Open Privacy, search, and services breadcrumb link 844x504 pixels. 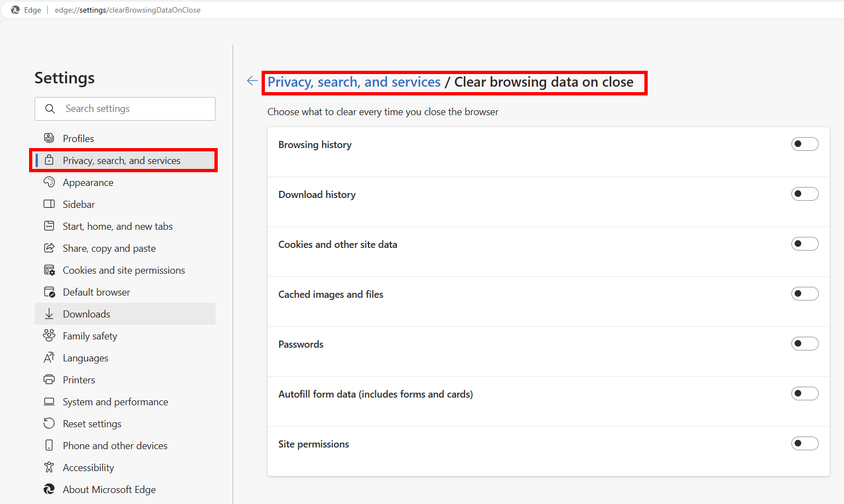[354, 82]
